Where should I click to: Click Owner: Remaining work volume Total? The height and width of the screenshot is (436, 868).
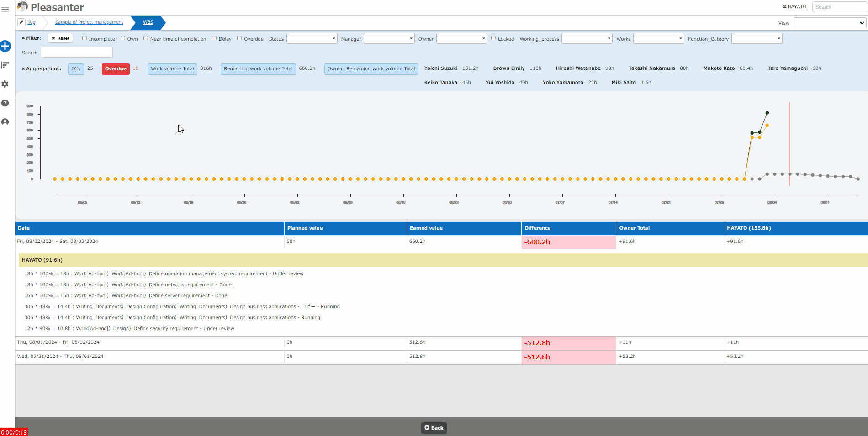(x=371, y=69)
